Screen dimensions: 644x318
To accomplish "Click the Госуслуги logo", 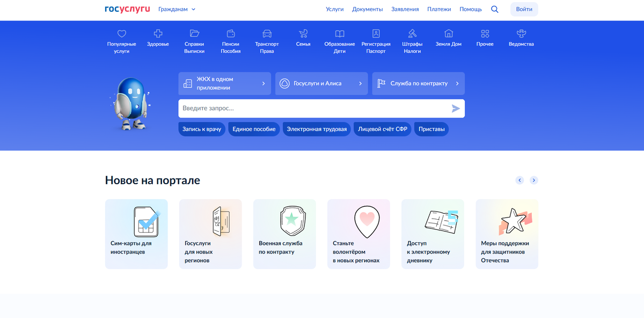I will click(x=127, y=9).
